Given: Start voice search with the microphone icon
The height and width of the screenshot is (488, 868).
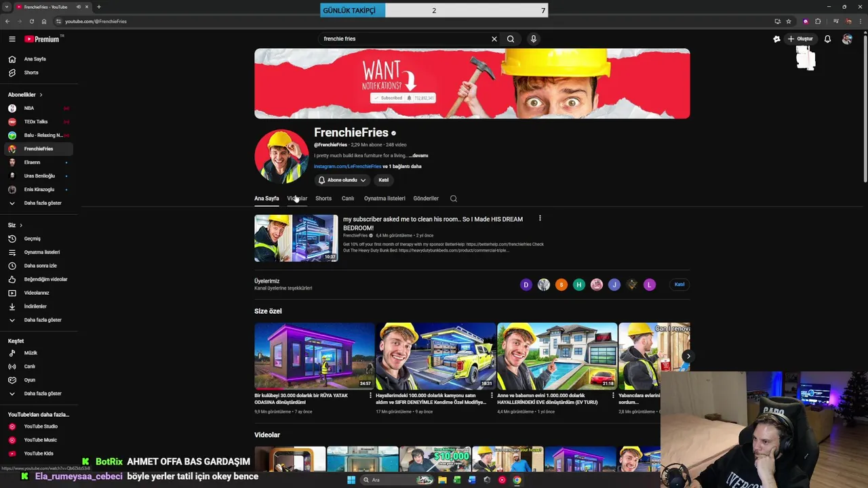Looking at the screenshot, I should pyautogui.click(x=534, y=39).
